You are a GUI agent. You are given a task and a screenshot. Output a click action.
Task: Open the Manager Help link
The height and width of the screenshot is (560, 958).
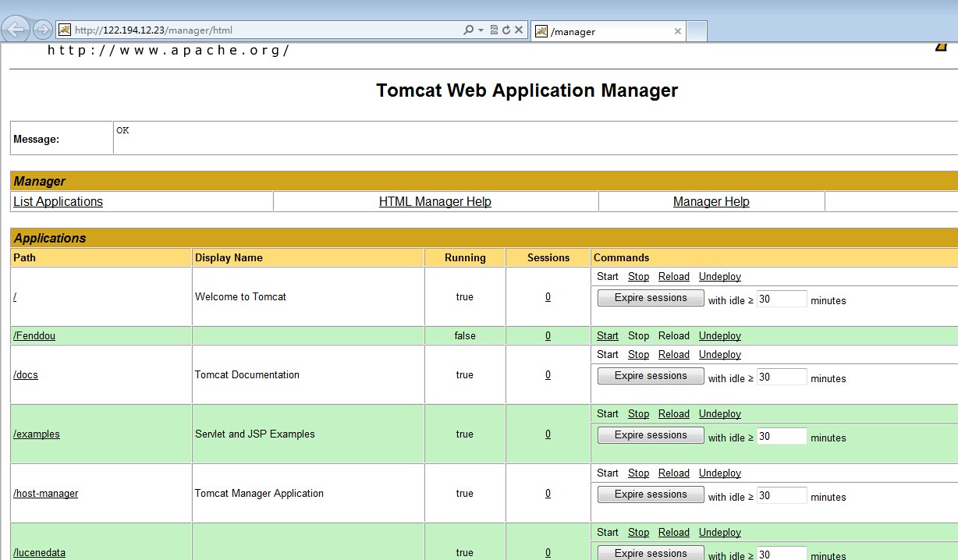[x=711, y=201]
